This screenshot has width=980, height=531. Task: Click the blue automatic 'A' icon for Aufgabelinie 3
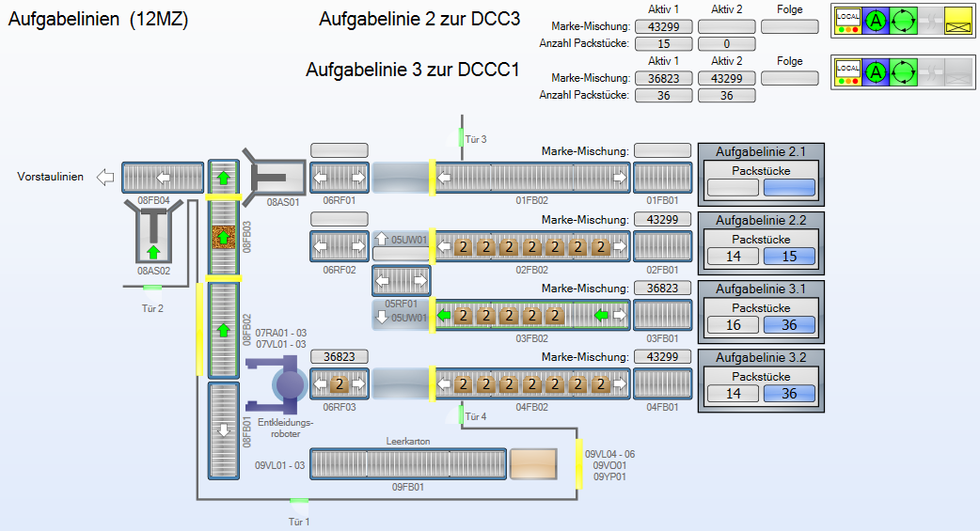[x=876, y=72]
